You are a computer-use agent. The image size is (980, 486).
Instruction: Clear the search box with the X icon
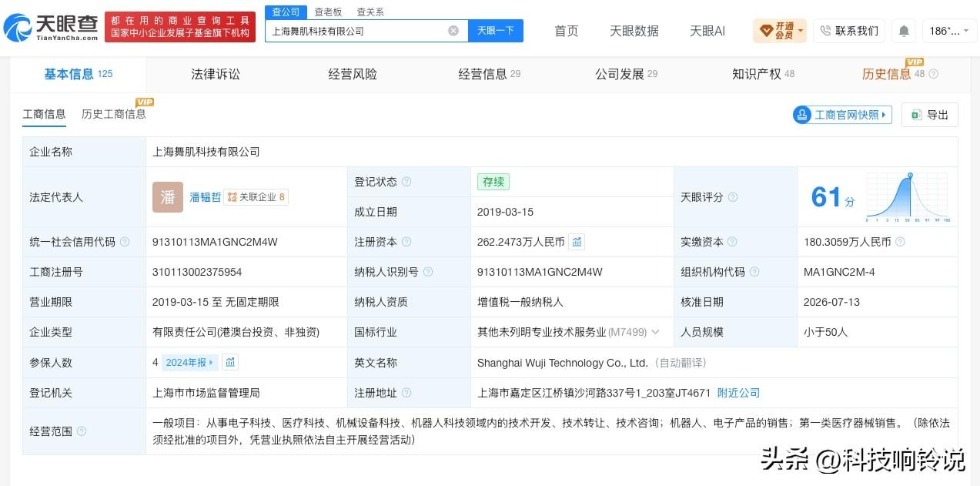coord(453,31)
